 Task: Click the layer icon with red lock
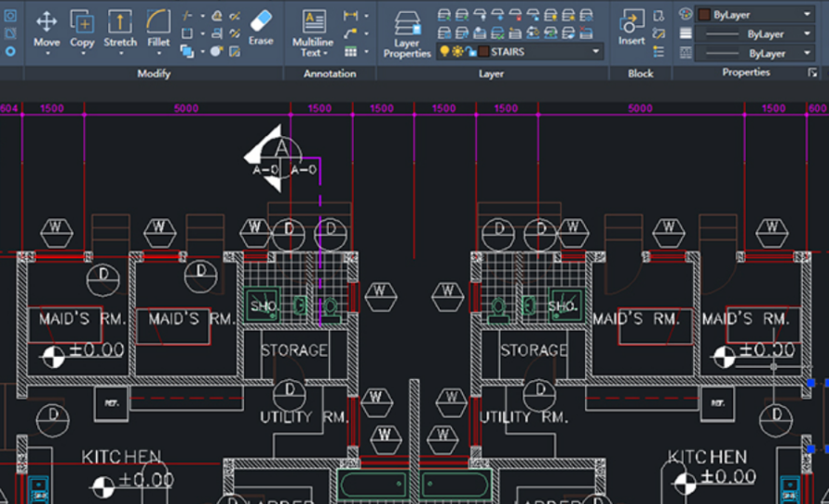[x=515, y=16]
